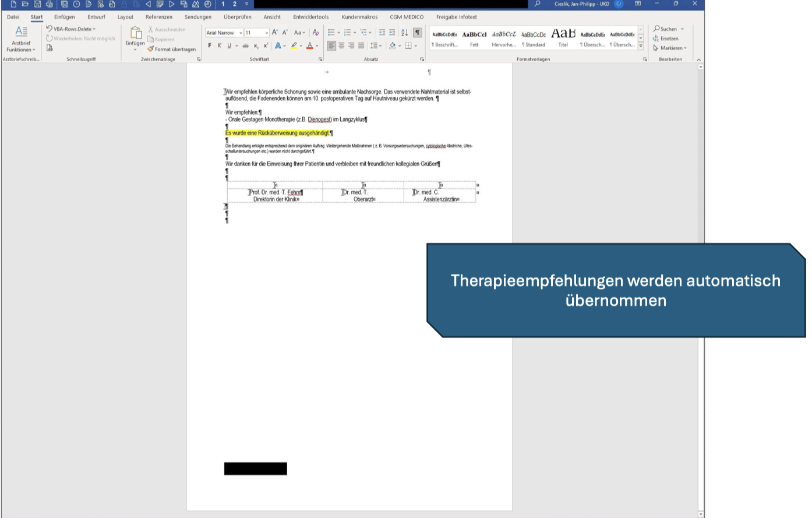Toggle underline formatting
The width and height of the screenshot is (812, 518).
tap(229, 45)
